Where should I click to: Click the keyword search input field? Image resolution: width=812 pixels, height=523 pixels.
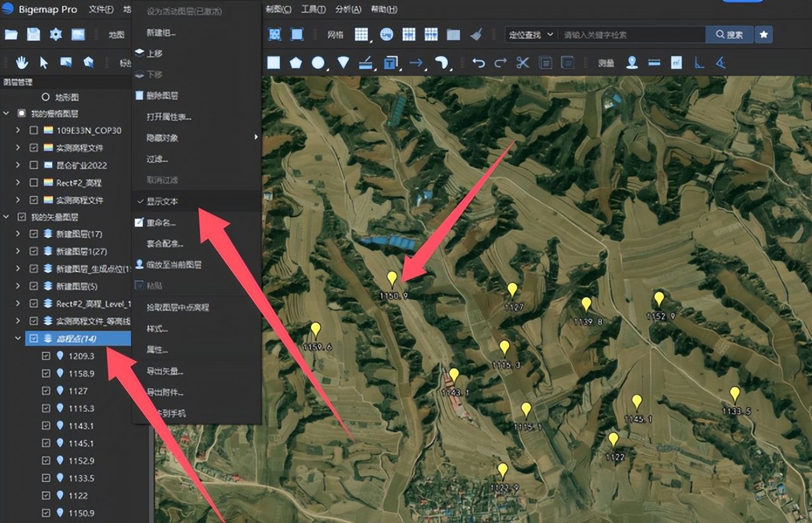(632, 35)
